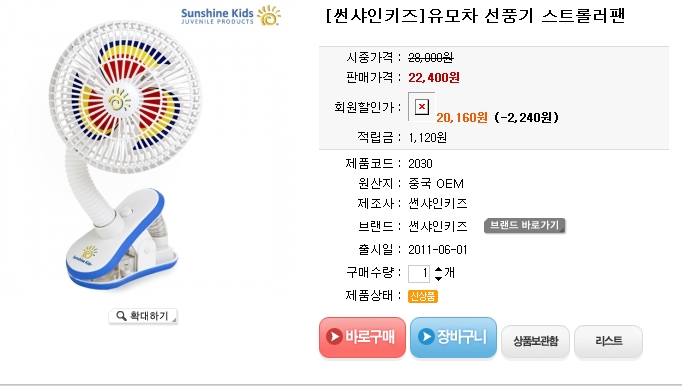Decrease quantity with down arrow
The image size is (682, 386).
(438, 278)
